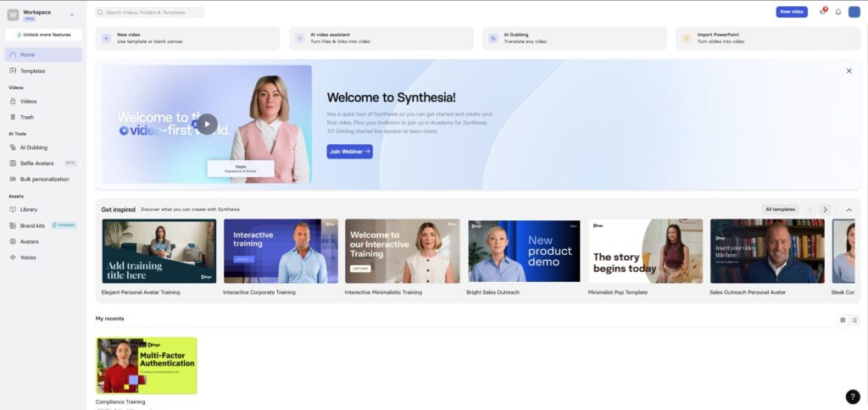Show previous templates with left arrow
This screenshot has height=410, width=868.
click(810, 210)
